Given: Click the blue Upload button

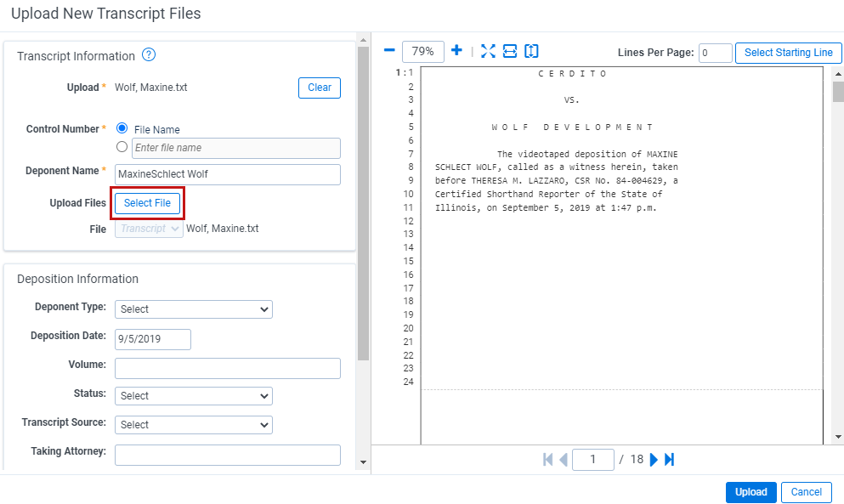Looking at the screenshot, I should (751, 492).
